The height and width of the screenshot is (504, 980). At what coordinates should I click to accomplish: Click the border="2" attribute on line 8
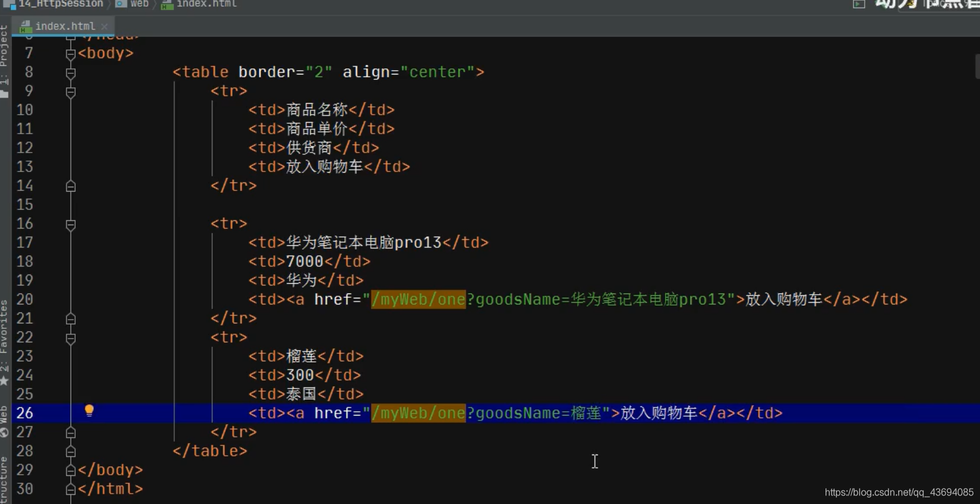(285, 72)
